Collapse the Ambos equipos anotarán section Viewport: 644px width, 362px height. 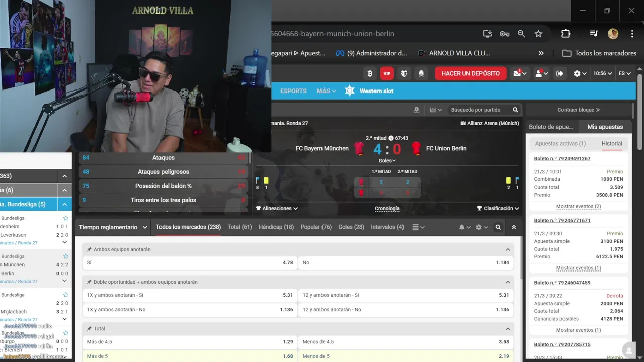tap(508, 249)
